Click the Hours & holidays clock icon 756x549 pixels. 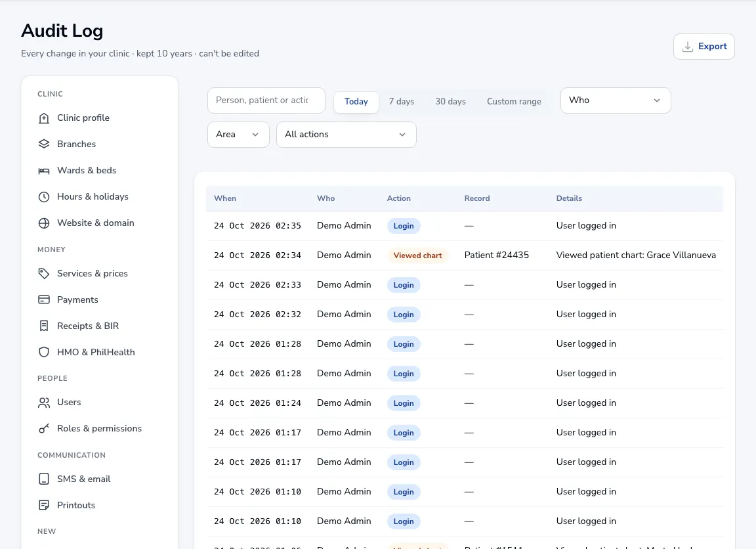point(44,197)
